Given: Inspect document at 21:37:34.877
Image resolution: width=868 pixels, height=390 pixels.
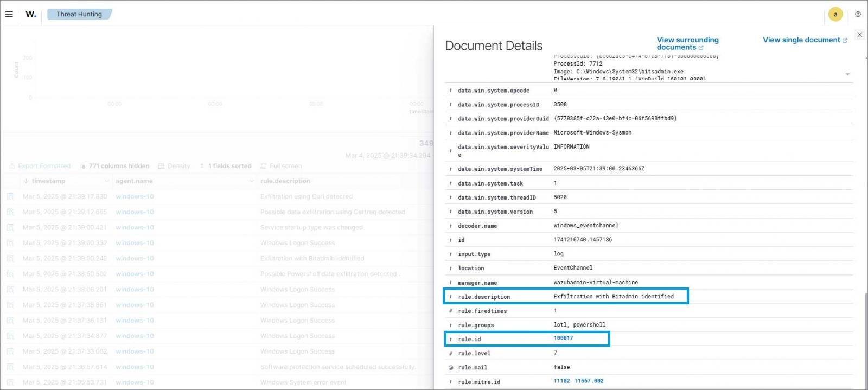Looking at the screenshot, I should (10, 336).
